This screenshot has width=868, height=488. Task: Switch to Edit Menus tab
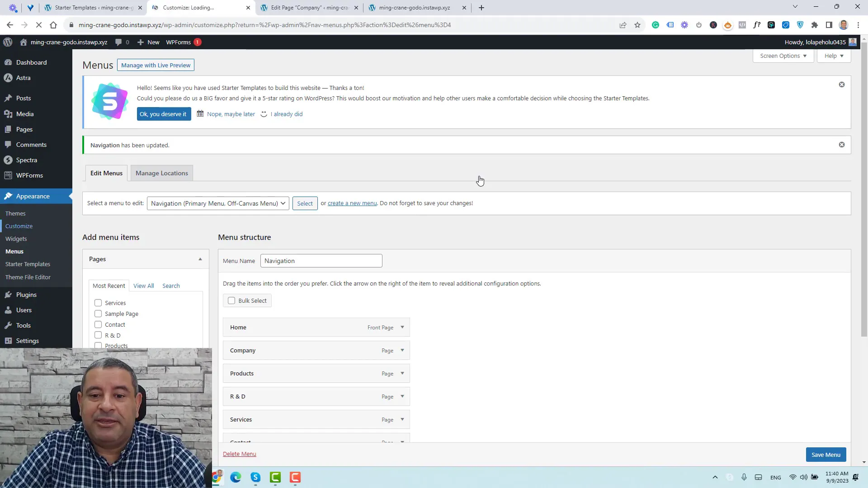(x=106, y=173)
